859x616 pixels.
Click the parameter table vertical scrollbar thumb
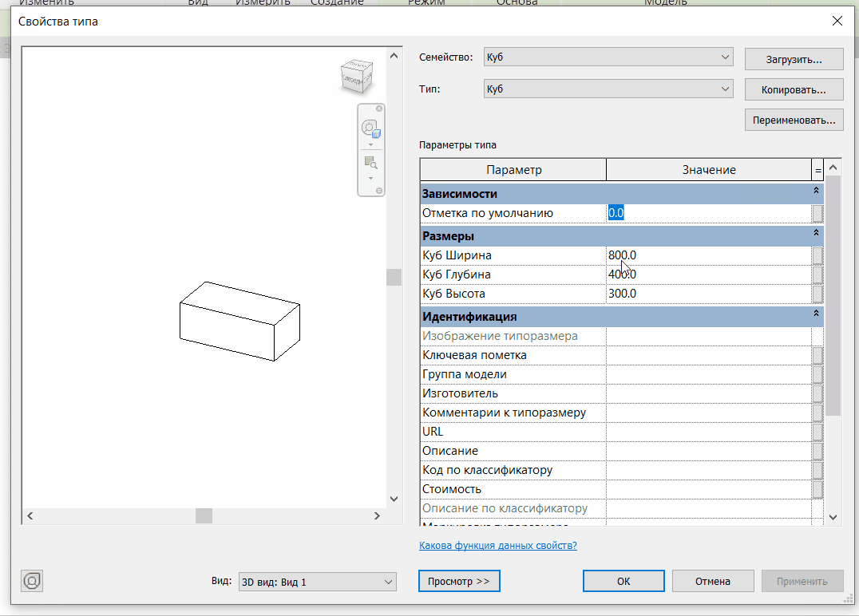pos(833,296)
